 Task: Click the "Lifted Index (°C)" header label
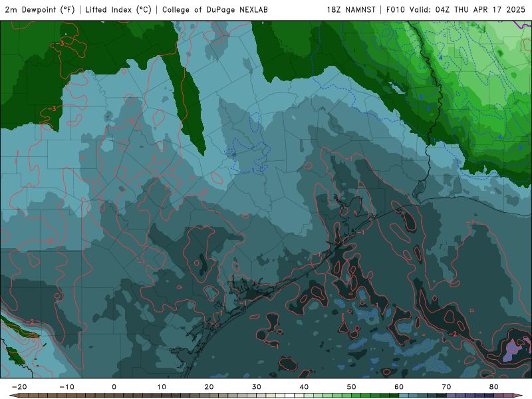[x=118, y=10]
